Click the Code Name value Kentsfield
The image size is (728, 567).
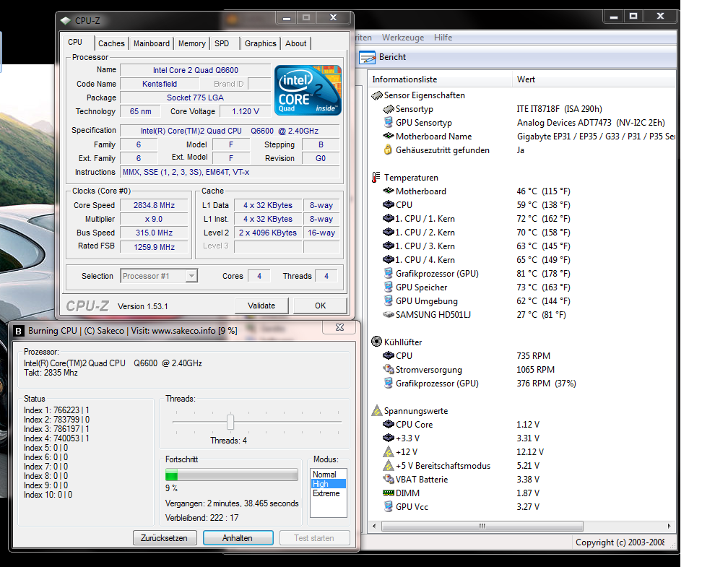tap(160, 84)
